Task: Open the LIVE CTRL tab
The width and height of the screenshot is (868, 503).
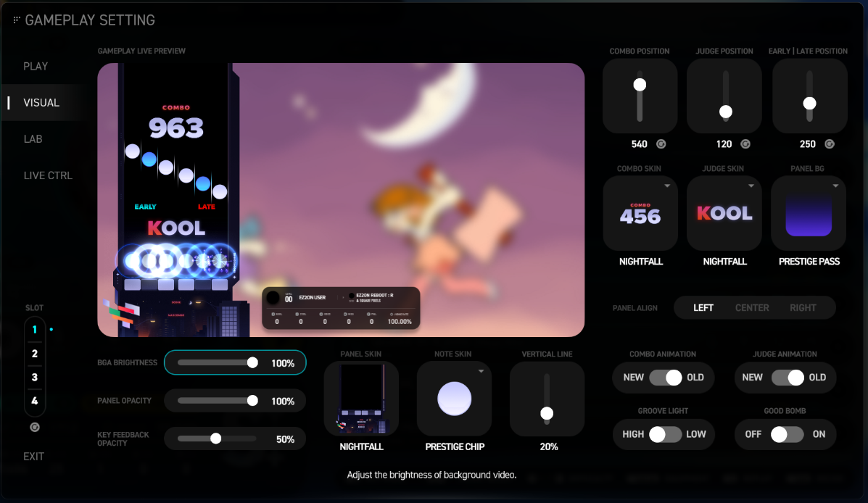Action: (x=48, y=175)
